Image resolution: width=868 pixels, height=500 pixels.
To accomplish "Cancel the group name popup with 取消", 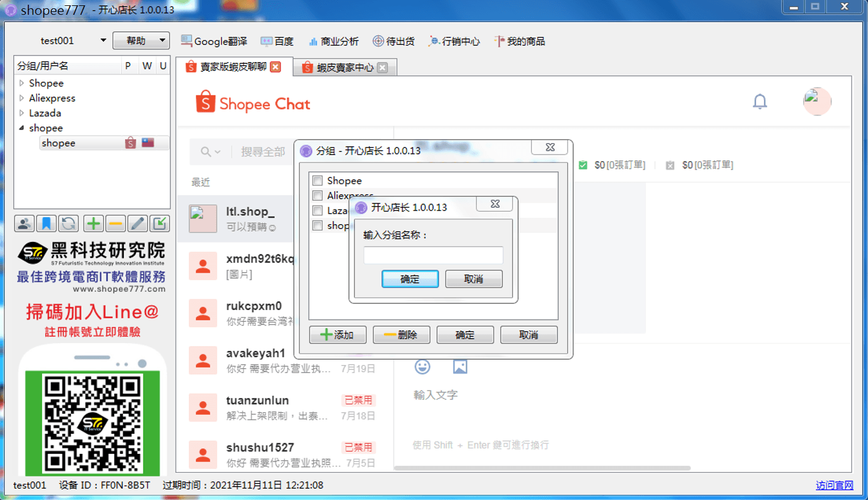I will 473,279.
